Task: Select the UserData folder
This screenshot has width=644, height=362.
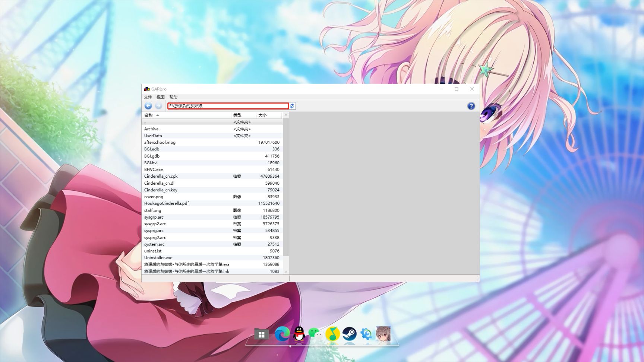Action: pos(212,136)
